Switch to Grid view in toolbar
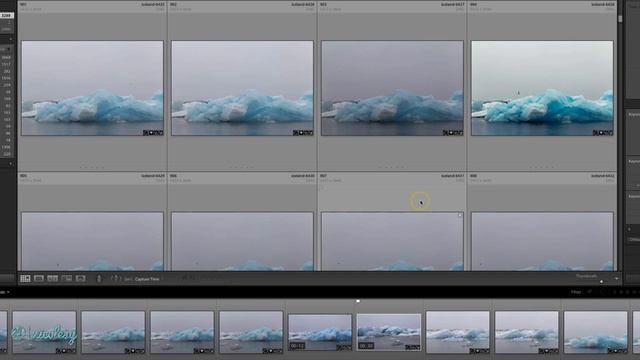The height and width of the screenshot is (360, 640). (x=25, y=279)
